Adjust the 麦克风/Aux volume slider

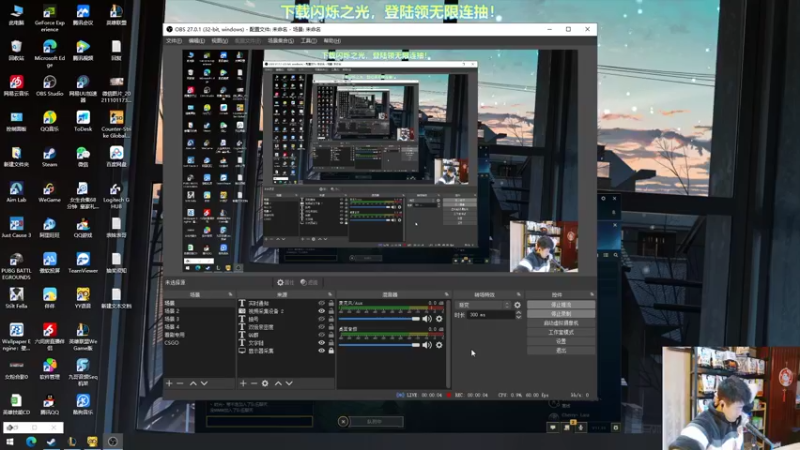point(379,319)
